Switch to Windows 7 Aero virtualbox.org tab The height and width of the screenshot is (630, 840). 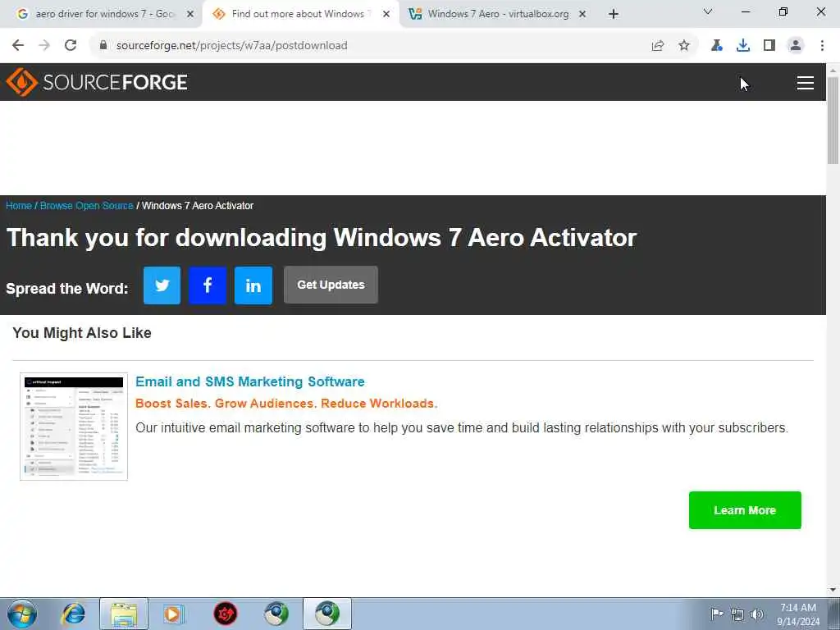tap(498, 14)
